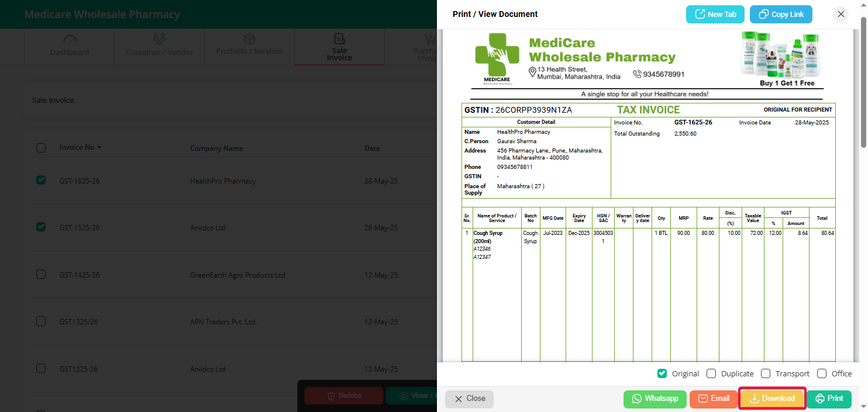Click APN Traders Pvt. Ltd. company name

pos(223,322)
